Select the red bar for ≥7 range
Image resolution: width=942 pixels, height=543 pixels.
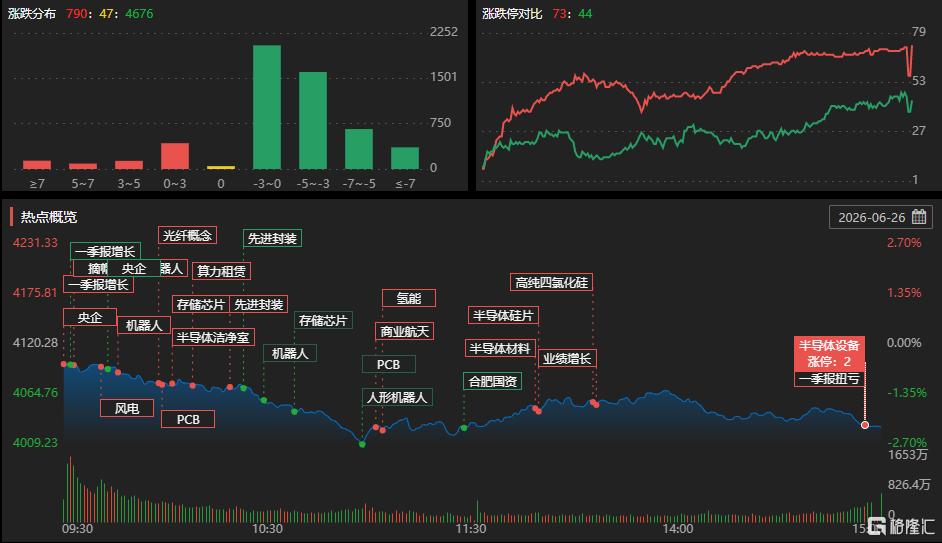point(37,165)
